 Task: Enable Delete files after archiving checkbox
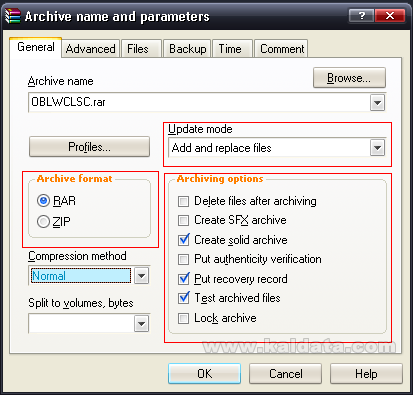183,201
